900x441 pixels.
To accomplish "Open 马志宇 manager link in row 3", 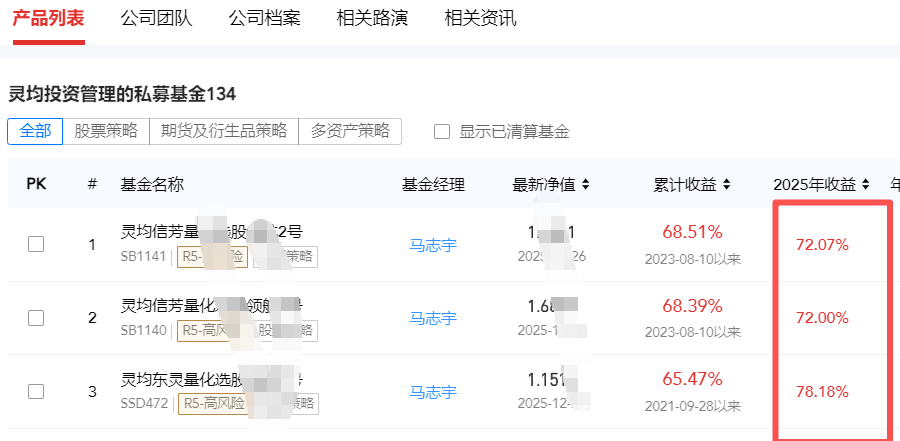I will click(x=433, y=392).
